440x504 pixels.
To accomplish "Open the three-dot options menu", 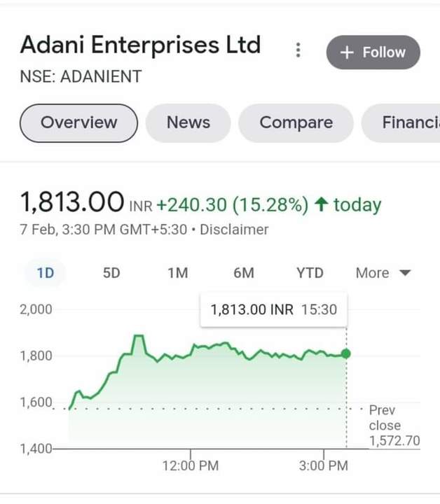I will pyautogui.click(x=298, y=50).
